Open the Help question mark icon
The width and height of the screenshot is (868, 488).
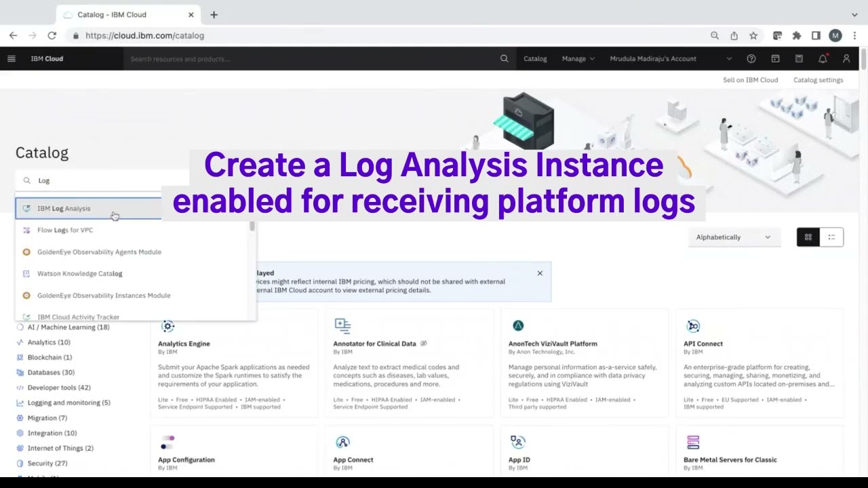pyautogui.click(x=751, y=59)
